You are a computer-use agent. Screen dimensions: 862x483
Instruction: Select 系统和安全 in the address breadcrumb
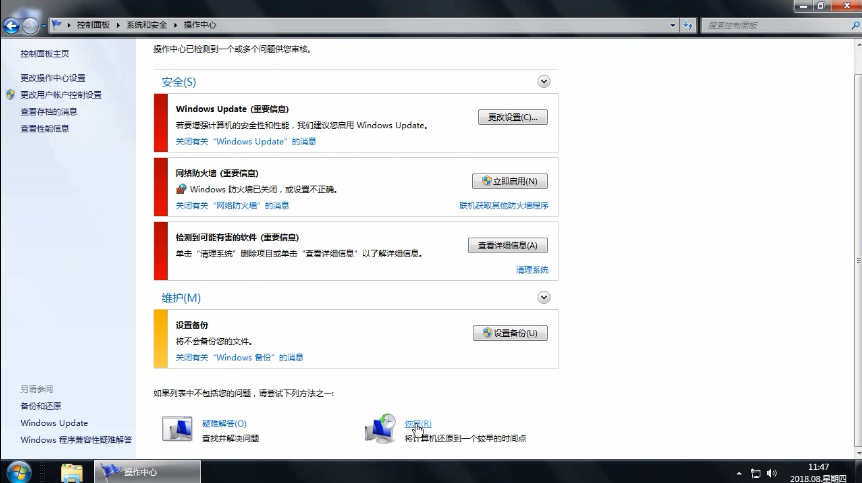(147, 25)
